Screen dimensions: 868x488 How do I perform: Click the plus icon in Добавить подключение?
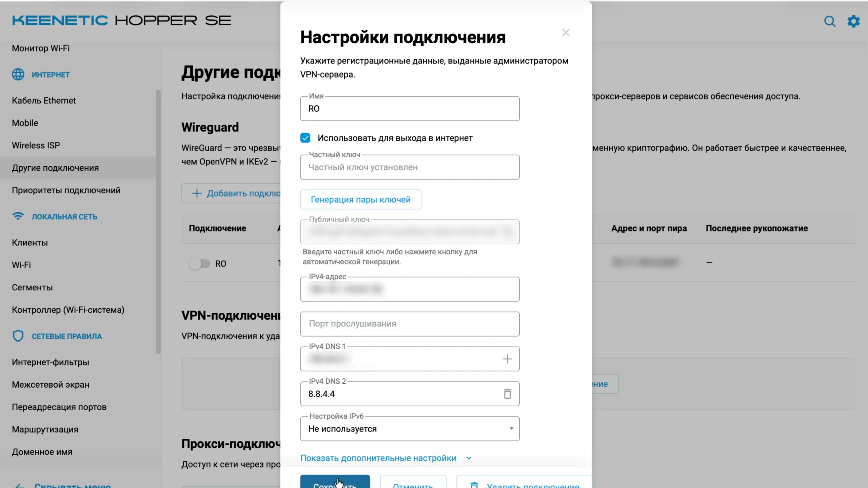197,193
